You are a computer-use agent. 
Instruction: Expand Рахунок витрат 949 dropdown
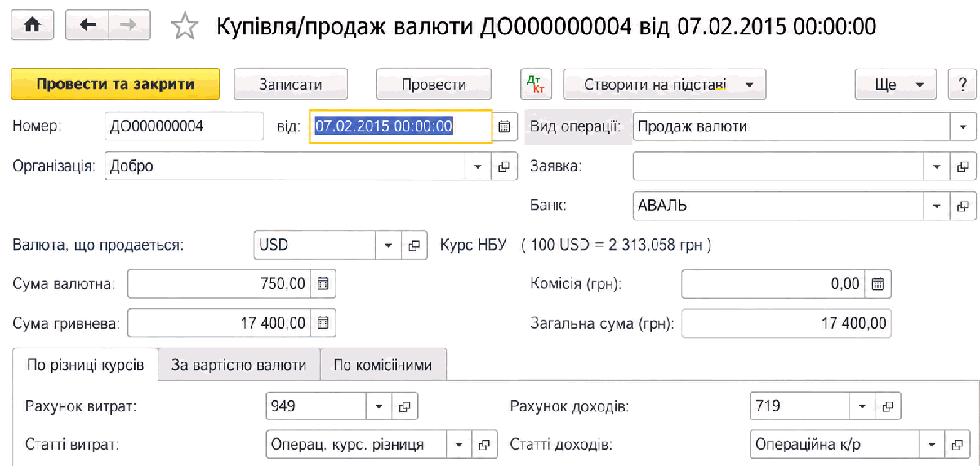(378, 406)
